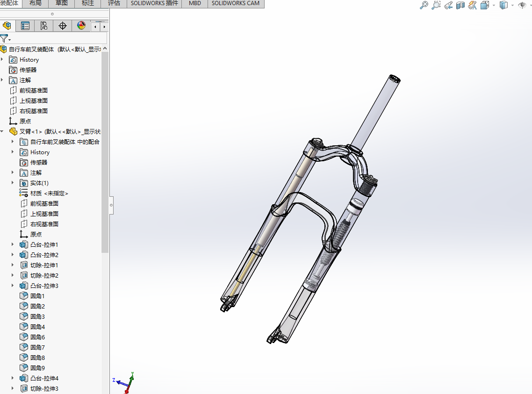Open the Display Style dropdown arrow
Image resolution: width=532 pixels, height=394 pixels.
point(512,5)
